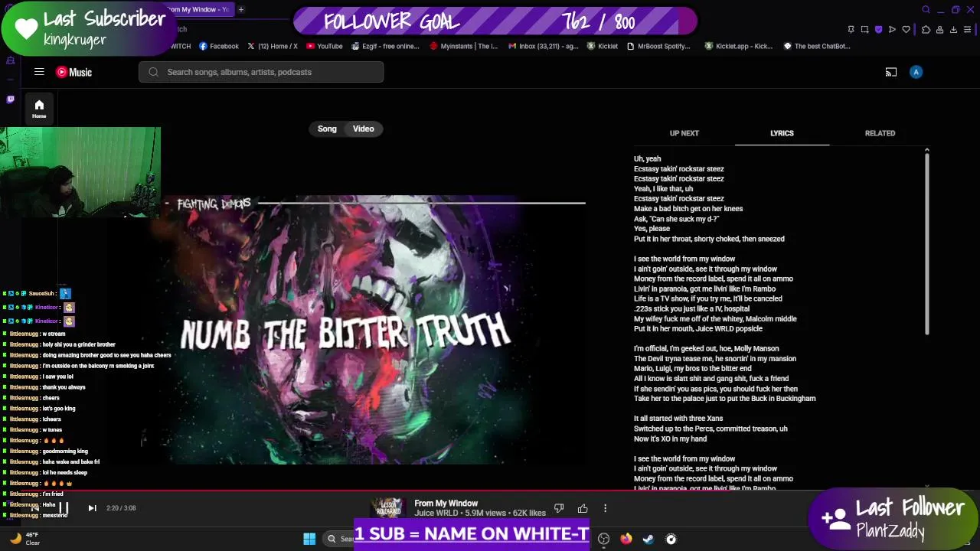Open The best ChatBot bookmark
The image size is (980, 551).
pyautogui.click(x=817, y=46)
